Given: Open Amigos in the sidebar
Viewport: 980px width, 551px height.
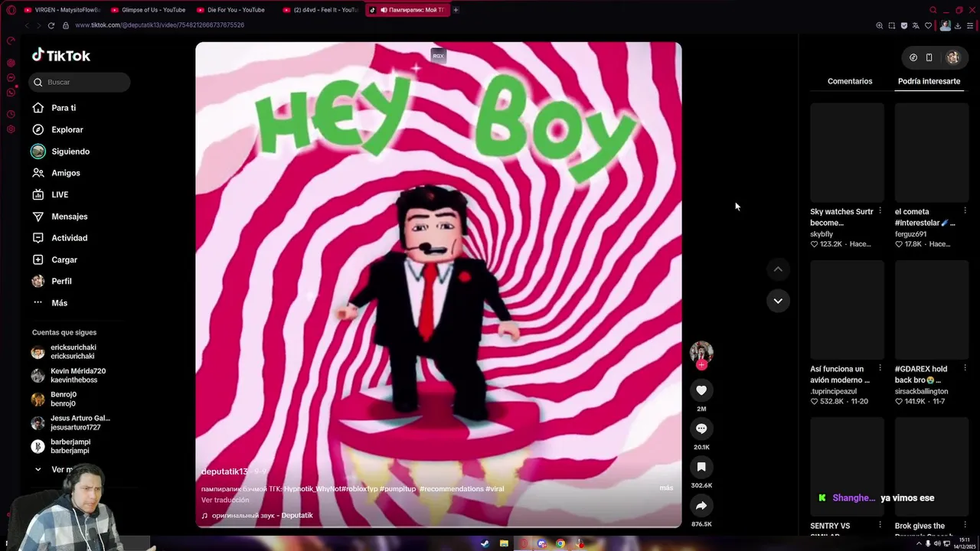Looking at the screenshot, I should tap(56, 173).
